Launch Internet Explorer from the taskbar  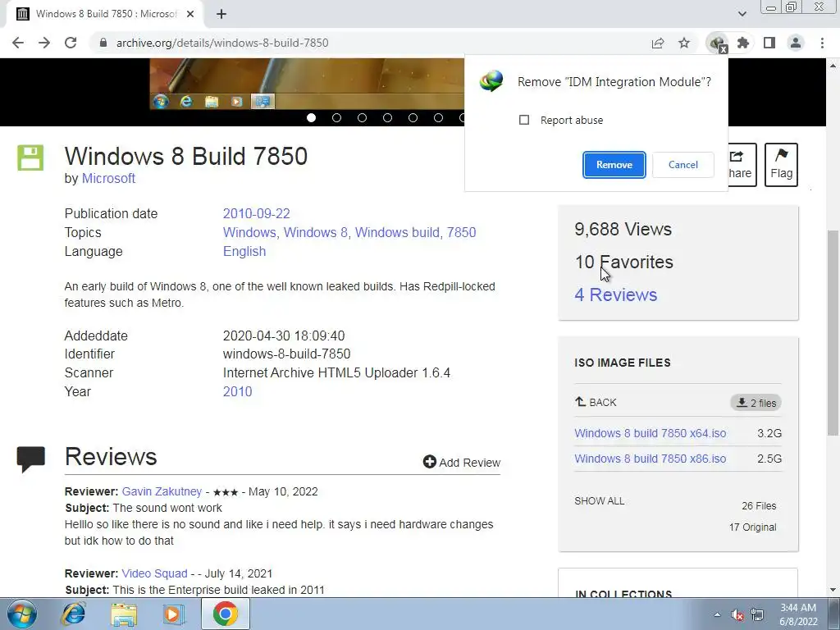73,614
